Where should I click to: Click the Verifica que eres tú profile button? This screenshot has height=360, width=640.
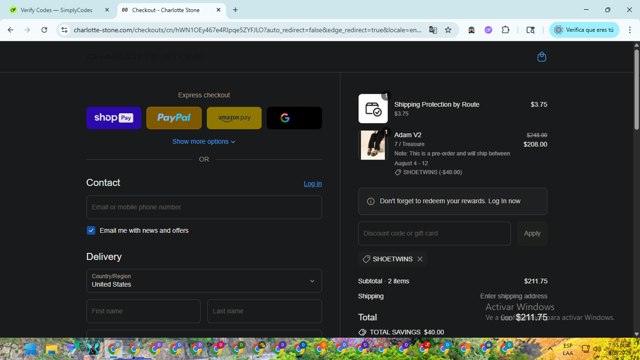pos(584,30)
